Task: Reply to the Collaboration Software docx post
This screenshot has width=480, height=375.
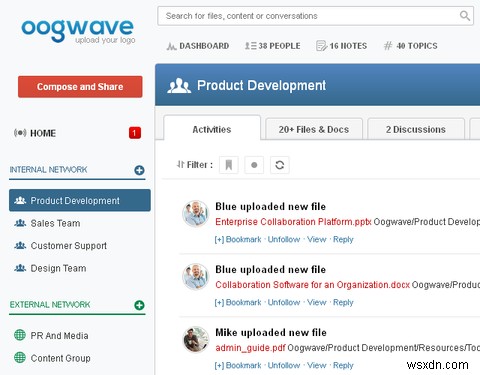Action: pos(343,302)
